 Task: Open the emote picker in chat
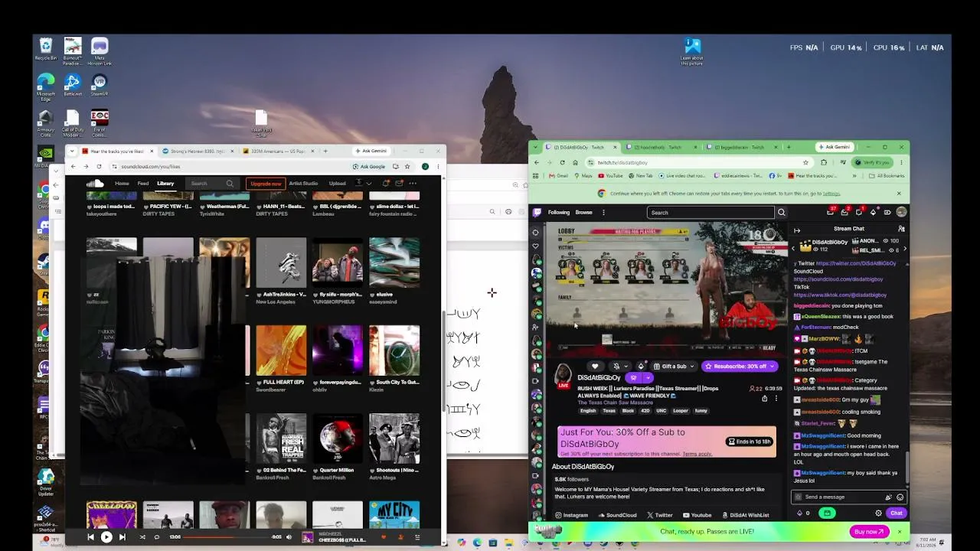point(900,497)
